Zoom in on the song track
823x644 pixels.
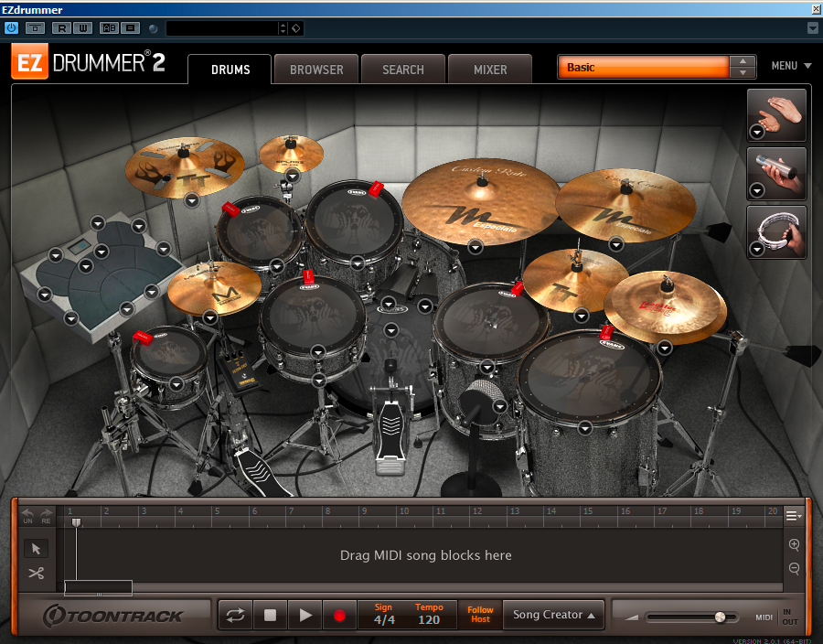point(794,545)
